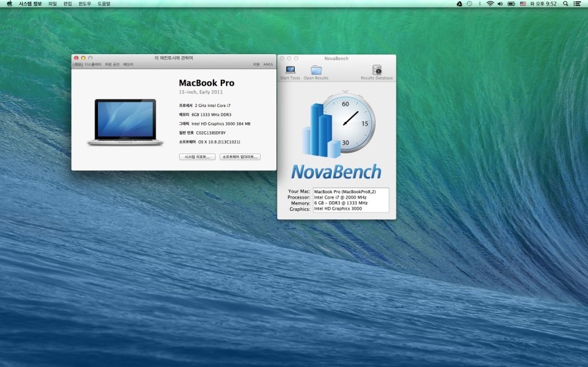Expand the US flag input source menu
Screen dimensions: 588x367
523,4
